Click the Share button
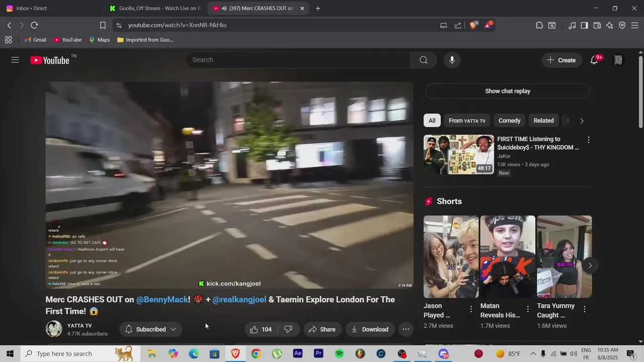 point(322,329)
